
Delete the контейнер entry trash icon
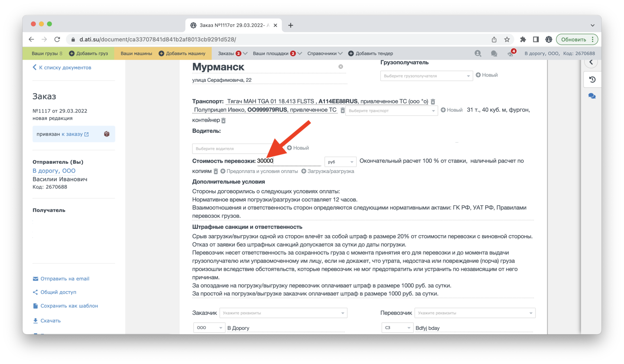(224, 120)
